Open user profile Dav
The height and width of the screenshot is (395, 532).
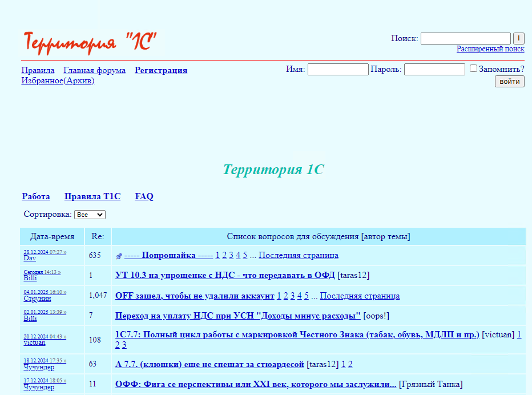(30, 258)
